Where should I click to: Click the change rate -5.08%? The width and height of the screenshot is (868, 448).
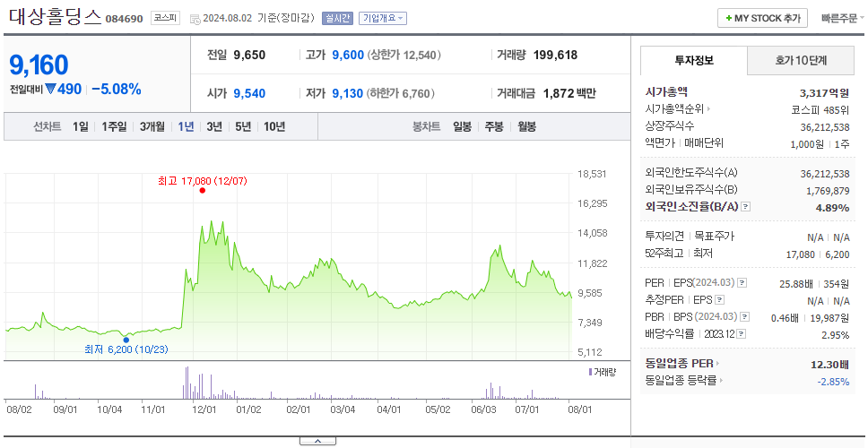pyautogui.click(x=117, y=89)
